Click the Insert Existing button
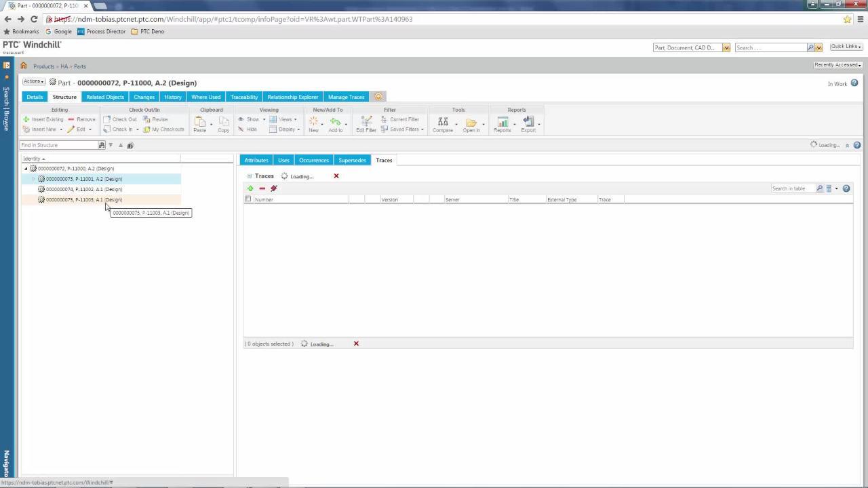The height and width of the screenshot is (488, 868). tap(43, 119)
